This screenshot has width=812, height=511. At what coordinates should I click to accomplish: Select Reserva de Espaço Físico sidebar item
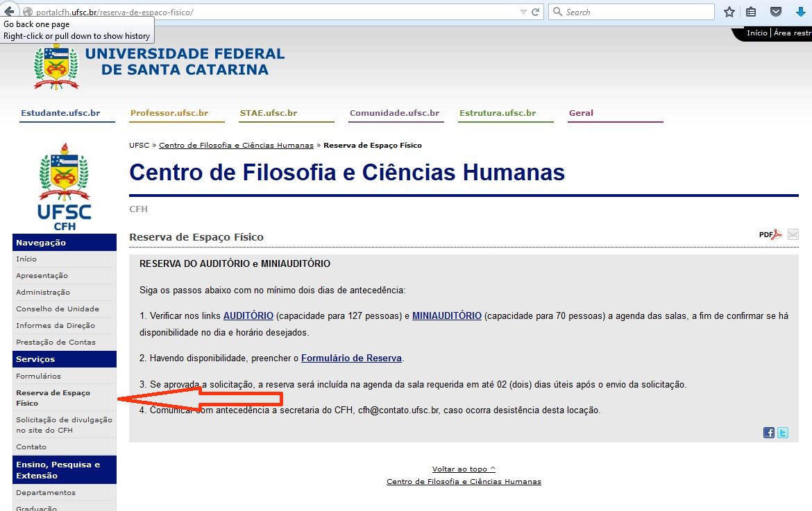click(x=65, y=398)
